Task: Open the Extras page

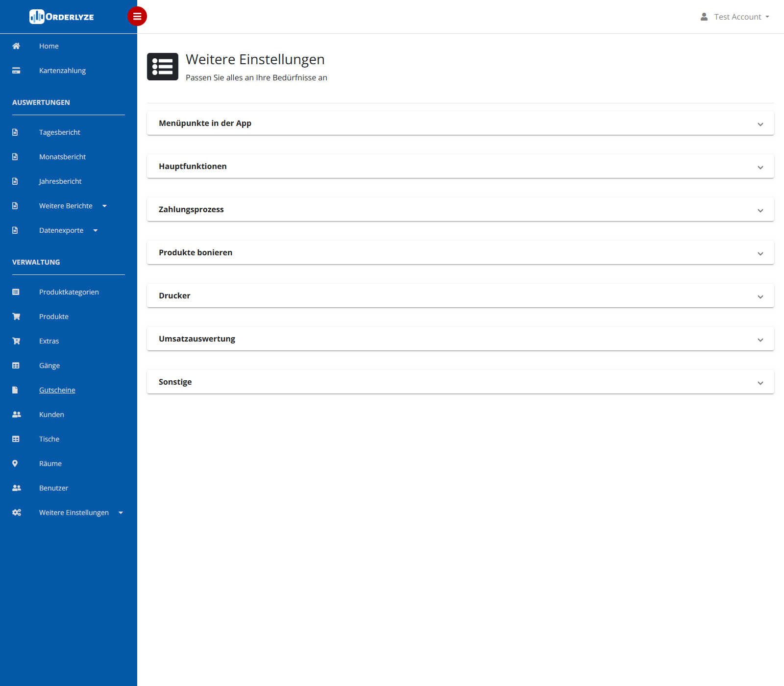Action: click(x=49, y=341)
